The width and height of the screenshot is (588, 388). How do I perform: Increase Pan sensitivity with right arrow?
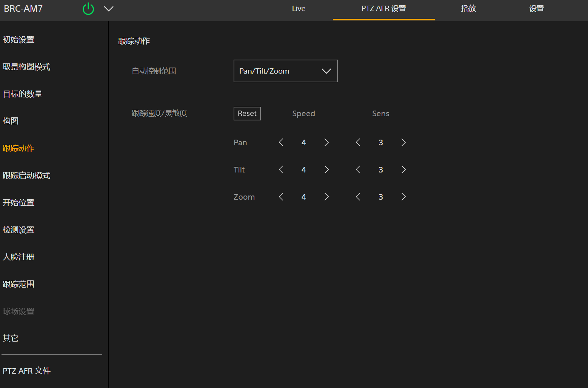tap(403, 142)
